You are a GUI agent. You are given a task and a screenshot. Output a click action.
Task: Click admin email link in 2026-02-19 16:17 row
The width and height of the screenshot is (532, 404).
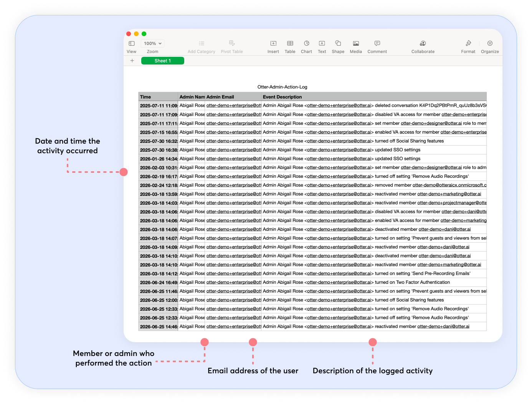pos(233,176)
